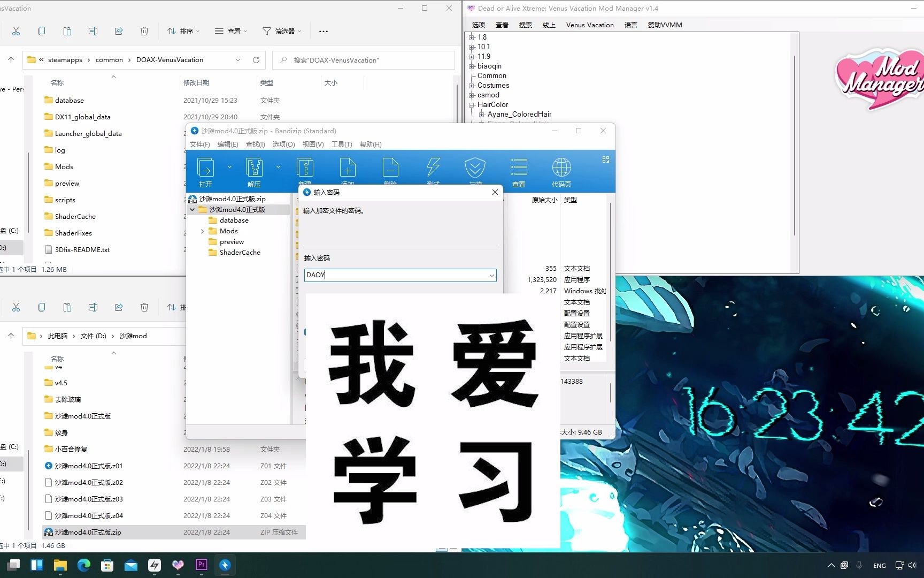
Task: Open 筛选器 (Filter) dropdown in top explorer
Action: click(282, 31)
